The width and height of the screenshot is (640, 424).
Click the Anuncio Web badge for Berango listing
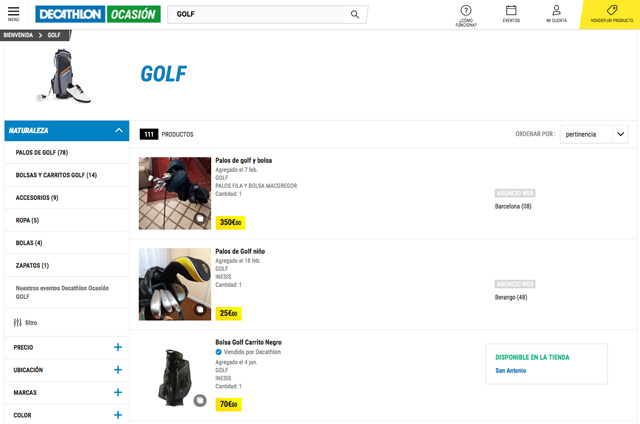[x=515, y=284]
